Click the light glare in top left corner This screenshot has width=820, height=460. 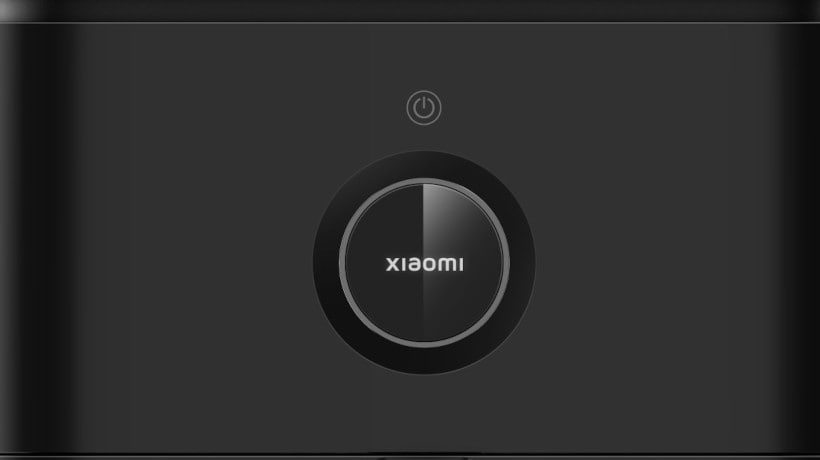click(x=15, y=9)
